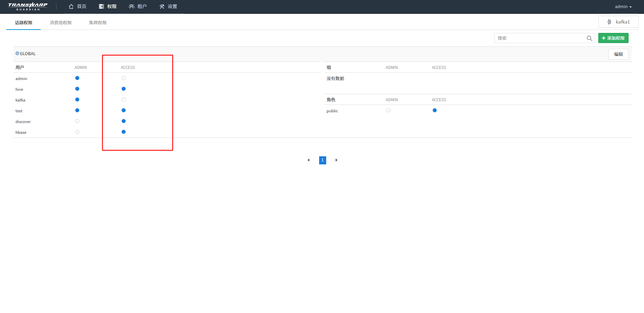The image size is (644, 313).
Task: Click the magnifier search icon
Action: click(589, 38)
